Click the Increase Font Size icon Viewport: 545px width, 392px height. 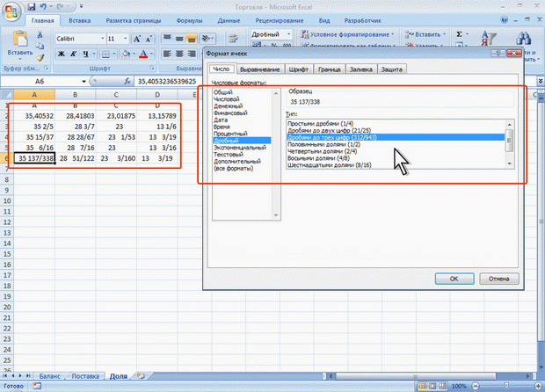pos(137,39)
